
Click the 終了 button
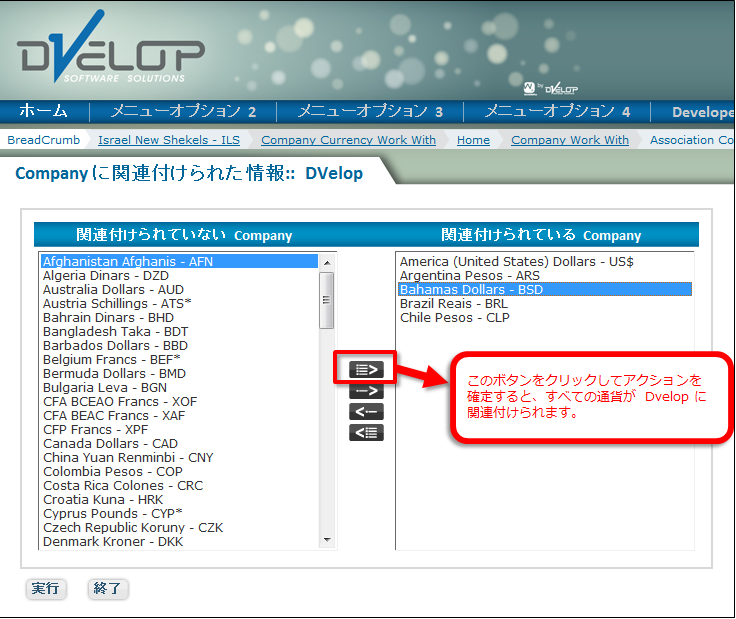click(108, 588)
